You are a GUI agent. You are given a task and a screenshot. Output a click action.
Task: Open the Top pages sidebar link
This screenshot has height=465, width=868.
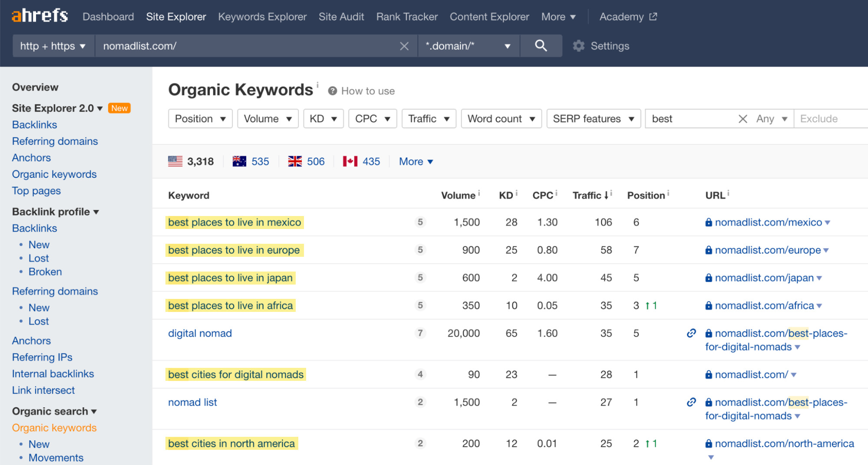pyautogui.click(x=36, y=191)
